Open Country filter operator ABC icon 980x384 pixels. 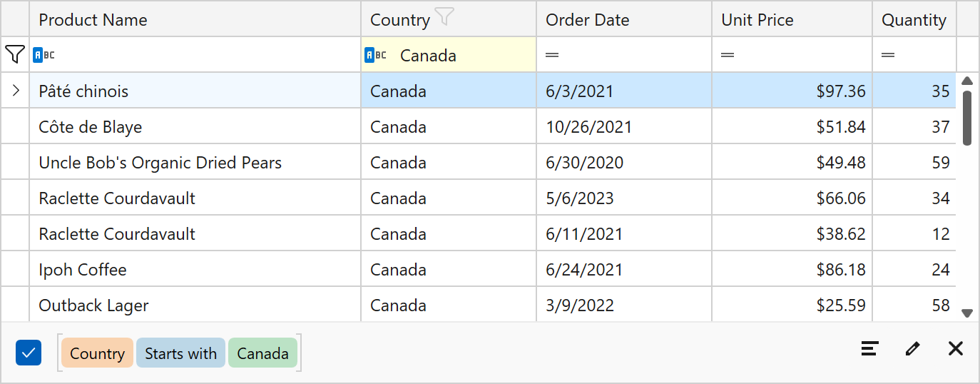(375, 55)
